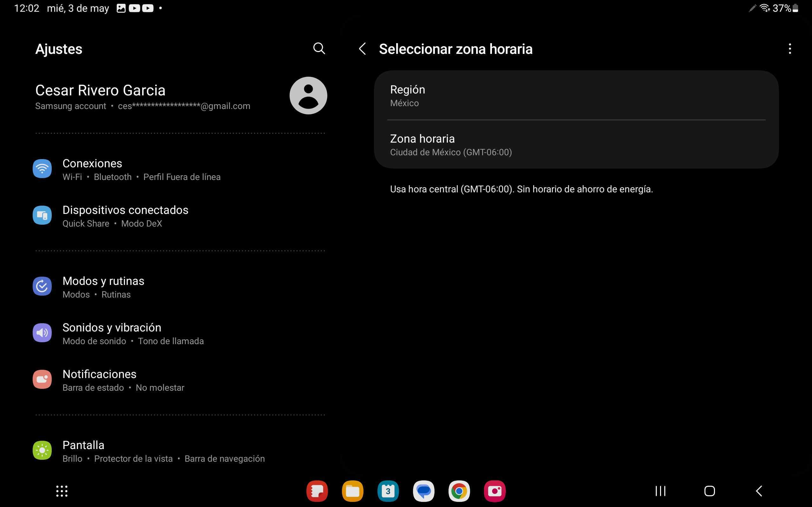Tap the Notificaciones icon
Screen dimensions: 812x507
tap(42, 380)
